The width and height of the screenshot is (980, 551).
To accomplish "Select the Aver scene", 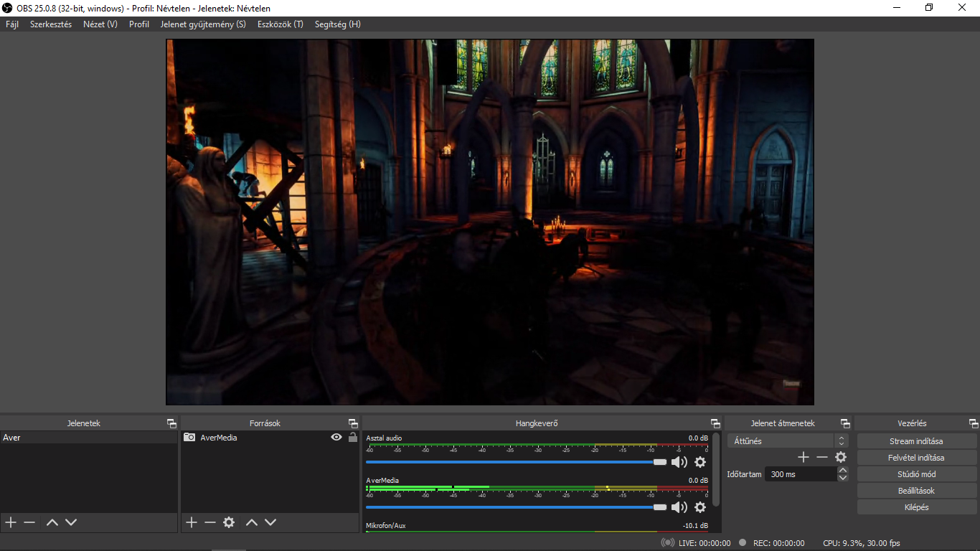I will 89,438.
